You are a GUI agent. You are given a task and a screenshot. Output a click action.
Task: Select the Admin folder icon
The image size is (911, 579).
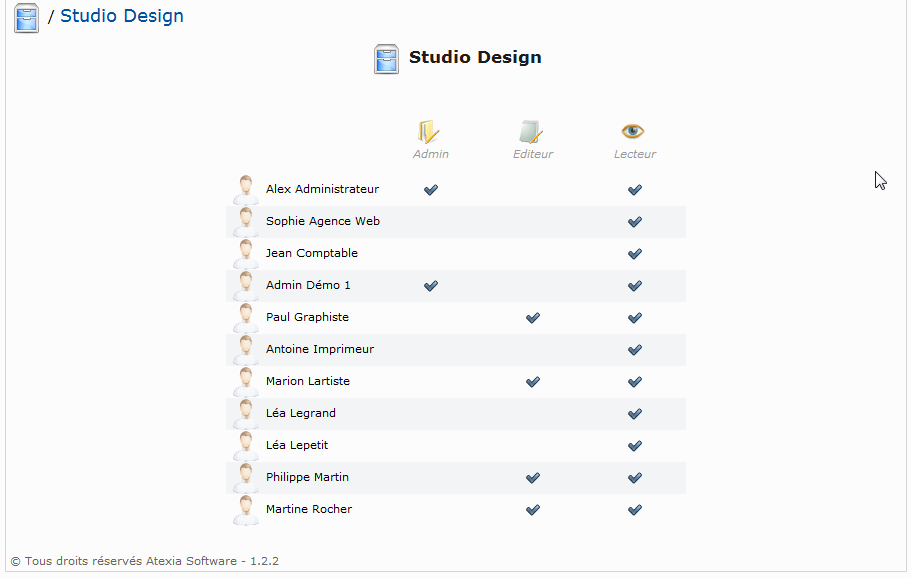pyautogui.click(x=429, y=132)
